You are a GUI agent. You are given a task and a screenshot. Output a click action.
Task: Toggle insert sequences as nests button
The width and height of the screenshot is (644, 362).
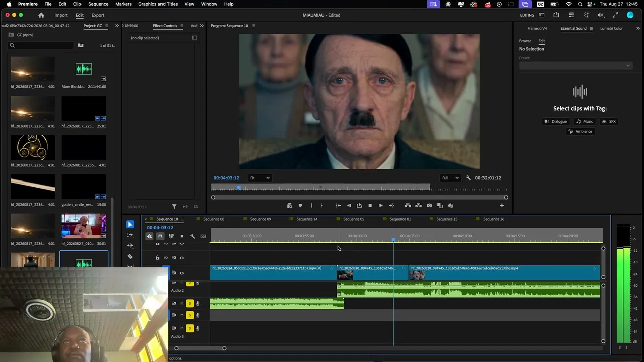point(149,236)
